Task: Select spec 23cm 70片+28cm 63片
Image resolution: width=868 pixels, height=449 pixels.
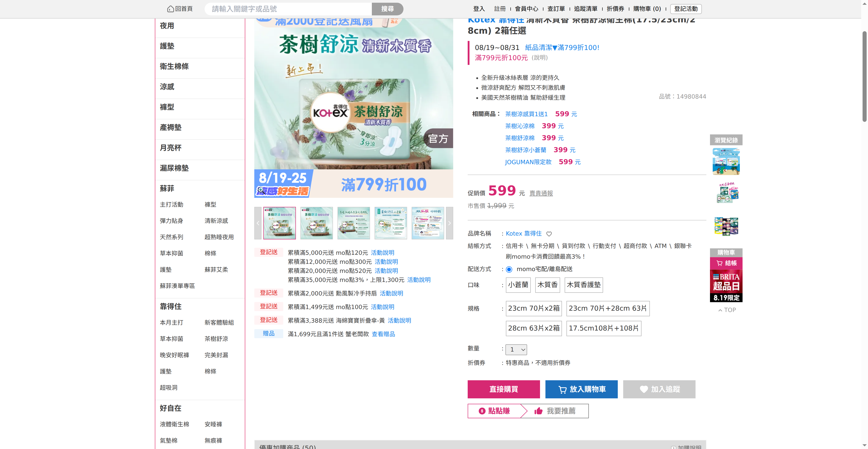Action: [x=608, y=308]
